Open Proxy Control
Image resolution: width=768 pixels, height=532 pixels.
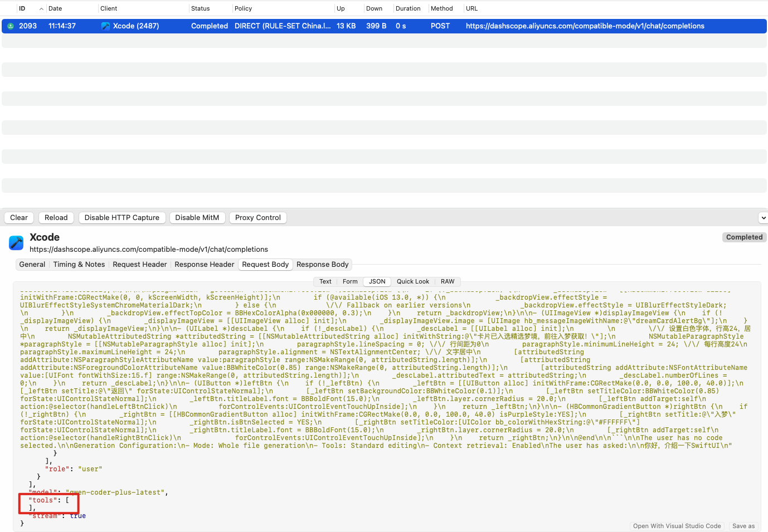[258, 218]
